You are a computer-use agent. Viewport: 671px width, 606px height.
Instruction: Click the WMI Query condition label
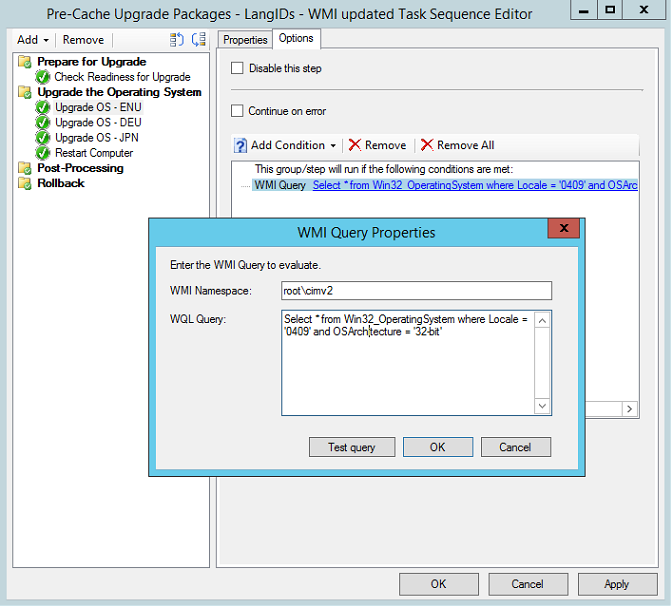pyautogui.click(x=280, y=185)
